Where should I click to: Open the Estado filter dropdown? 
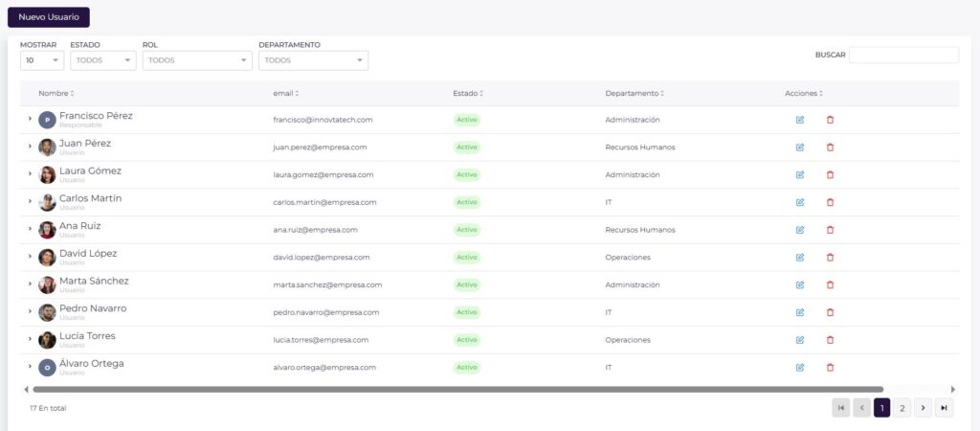(x=102, y=60)
